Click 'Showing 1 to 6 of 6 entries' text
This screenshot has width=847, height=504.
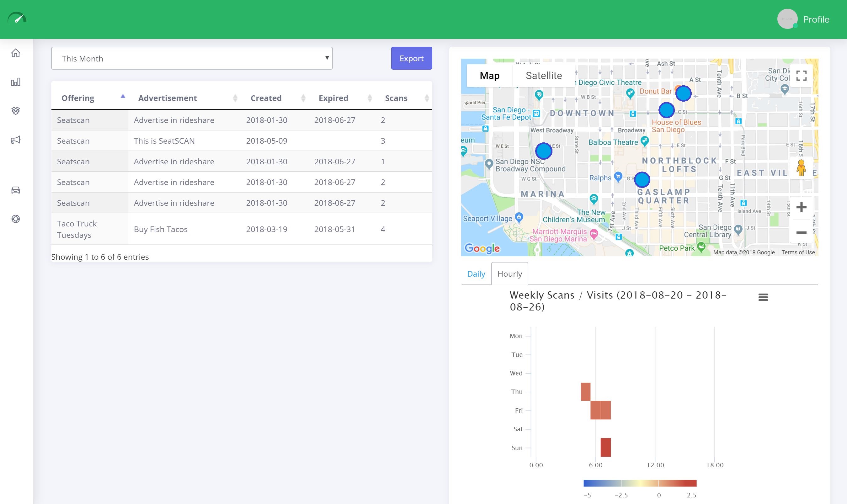[x=100, y=257]
